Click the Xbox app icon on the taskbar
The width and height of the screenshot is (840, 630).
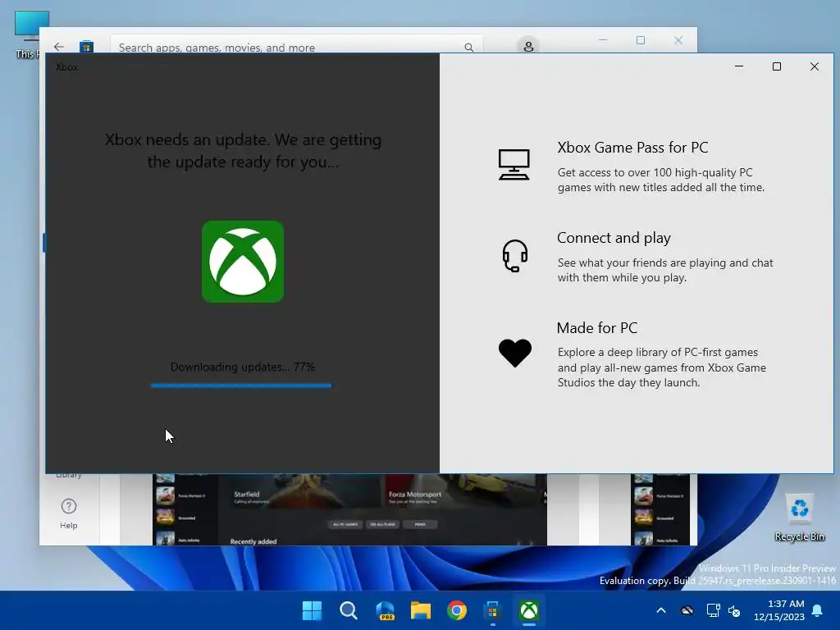(x=529, y=610)
